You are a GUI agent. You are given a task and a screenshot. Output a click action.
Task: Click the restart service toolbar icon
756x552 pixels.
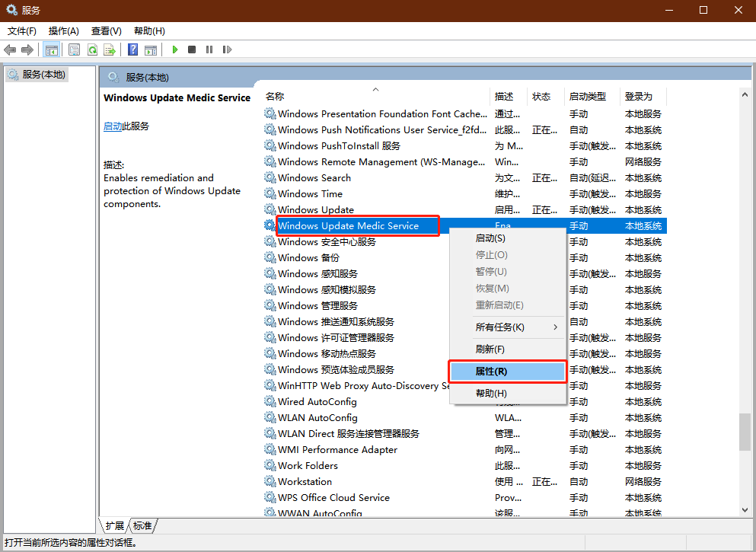[227, 49]
